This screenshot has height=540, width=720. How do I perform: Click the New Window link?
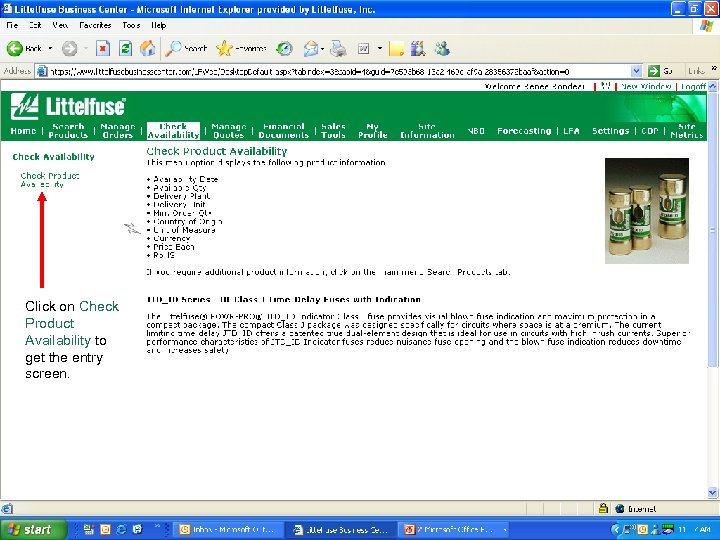[646, 86]
